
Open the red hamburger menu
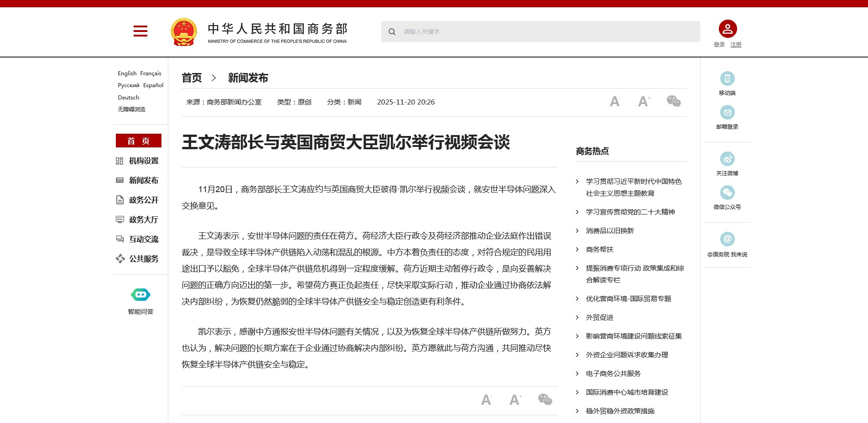pos(140,31)
